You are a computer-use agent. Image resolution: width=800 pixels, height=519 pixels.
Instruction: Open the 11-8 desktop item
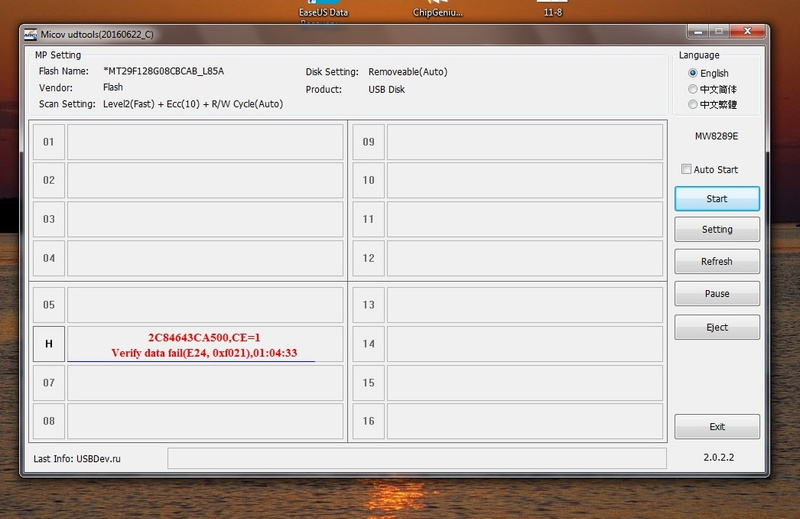click(x=553, y=10)
